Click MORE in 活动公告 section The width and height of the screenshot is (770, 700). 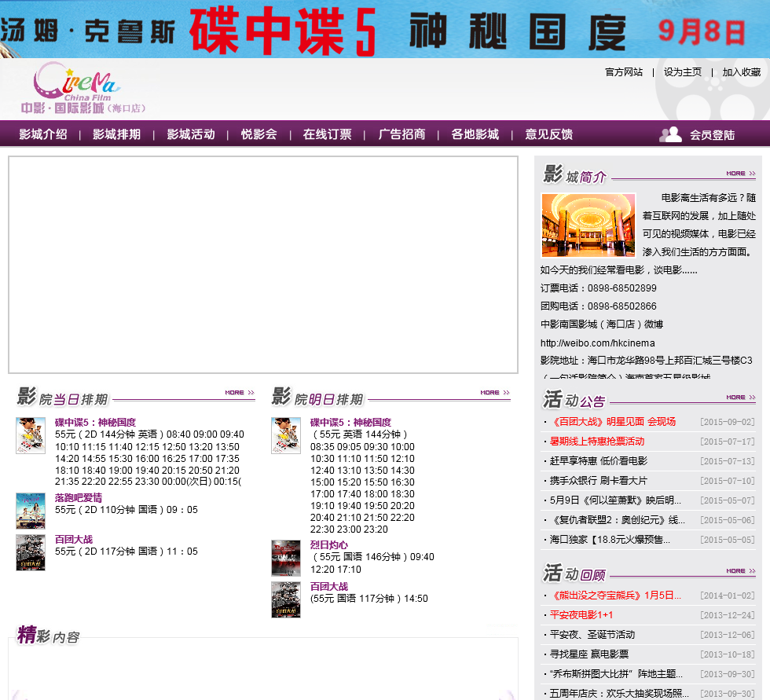click(x=740, y=397)
